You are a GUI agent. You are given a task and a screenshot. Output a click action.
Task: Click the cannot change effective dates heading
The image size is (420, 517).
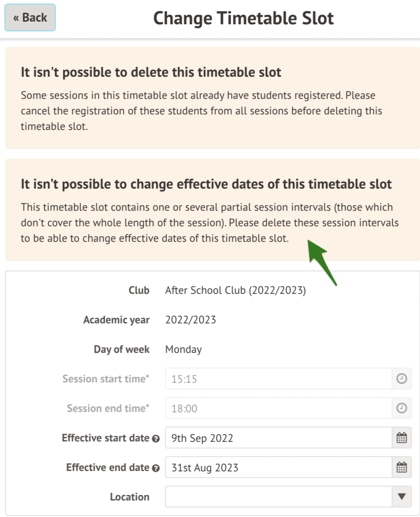(x=206, y=184)
